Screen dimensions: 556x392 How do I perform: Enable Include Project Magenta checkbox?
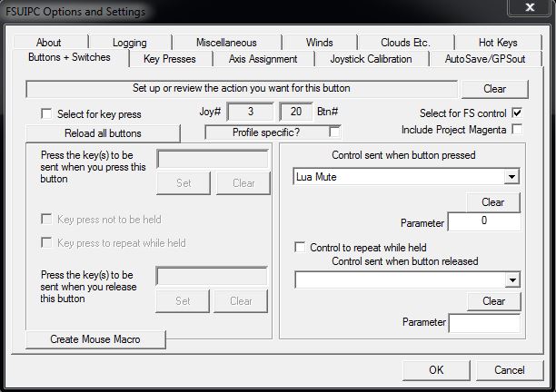tap(517, 130)
